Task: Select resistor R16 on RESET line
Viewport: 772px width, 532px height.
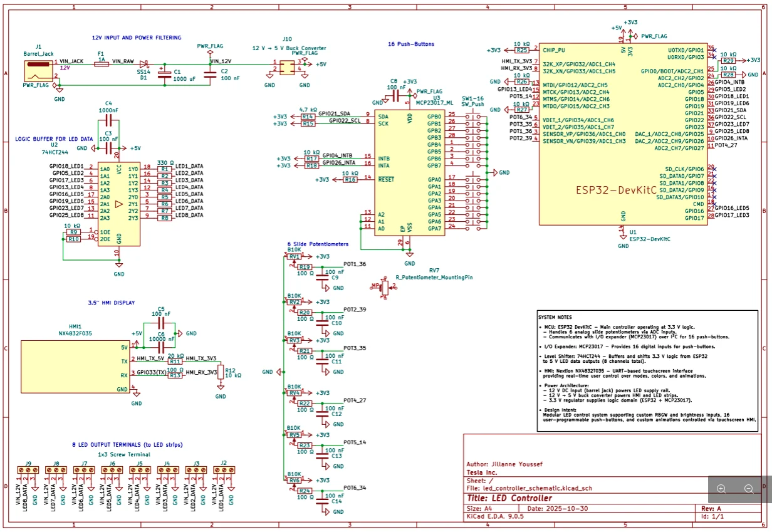Action: [350, 180]
